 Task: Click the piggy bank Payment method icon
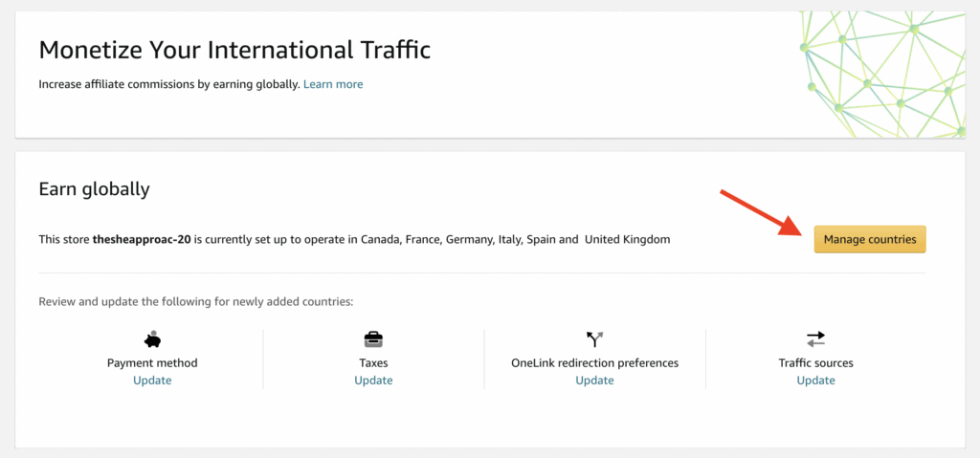152,339
